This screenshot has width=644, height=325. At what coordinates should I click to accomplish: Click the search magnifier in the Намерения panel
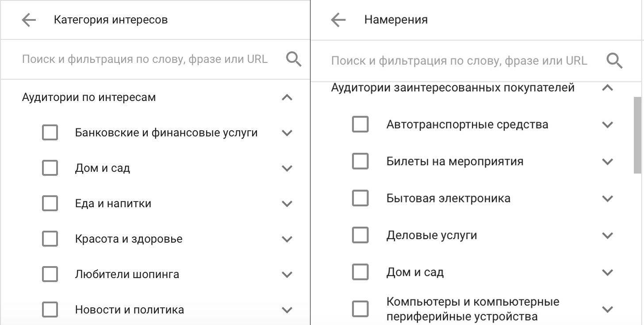click(614, 61)
